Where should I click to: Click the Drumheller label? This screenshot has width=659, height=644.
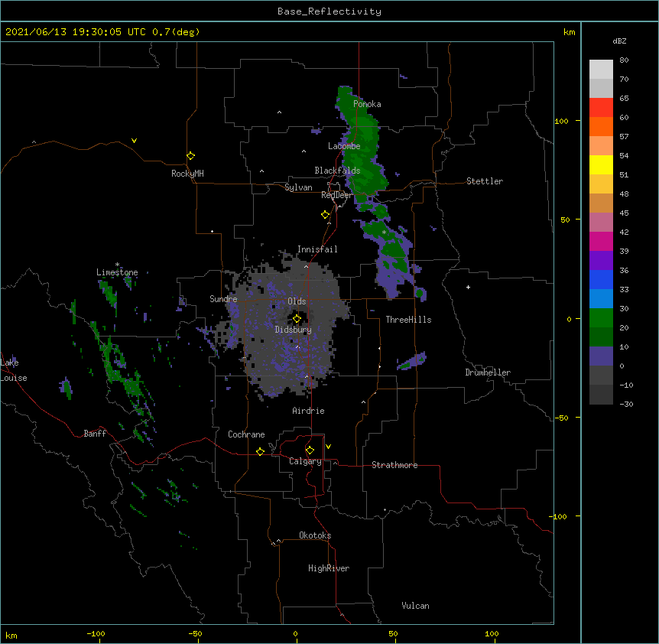[488, 372]
